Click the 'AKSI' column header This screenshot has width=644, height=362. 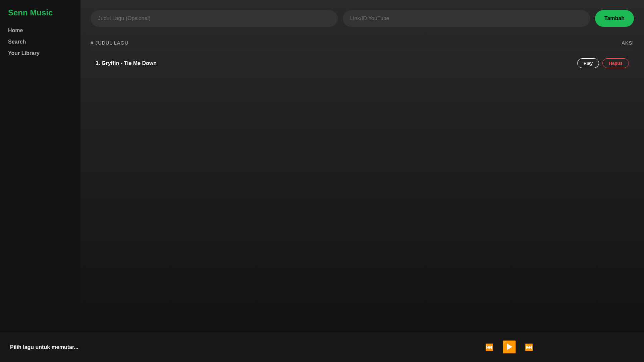pyautogui.click(x=627, y=43)
